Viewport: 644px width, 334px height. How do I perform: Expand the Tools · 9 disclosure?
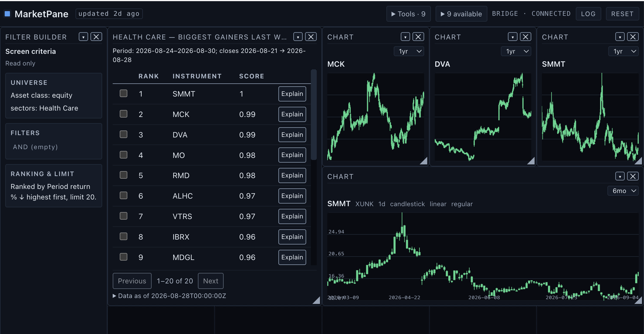408,14
